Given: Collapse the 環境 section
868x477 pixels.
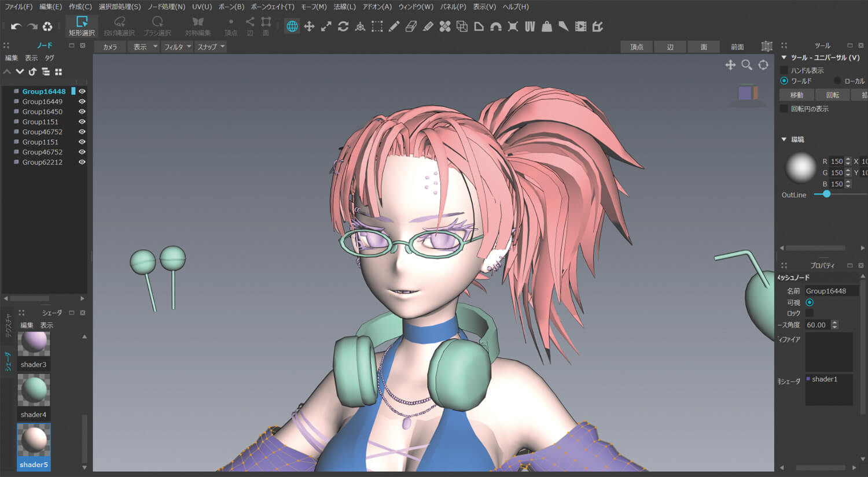Looking at the screenshot, I should coord(784,139).
